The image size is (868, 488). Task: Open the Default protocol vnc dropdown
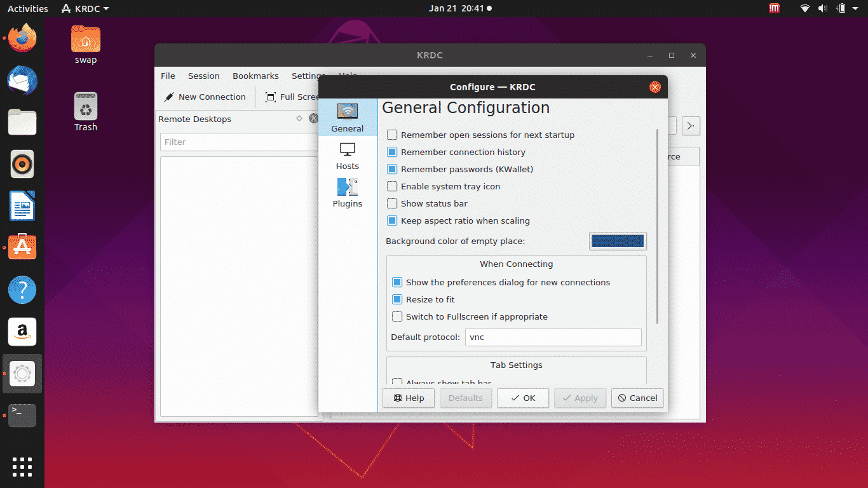point(553,337)
